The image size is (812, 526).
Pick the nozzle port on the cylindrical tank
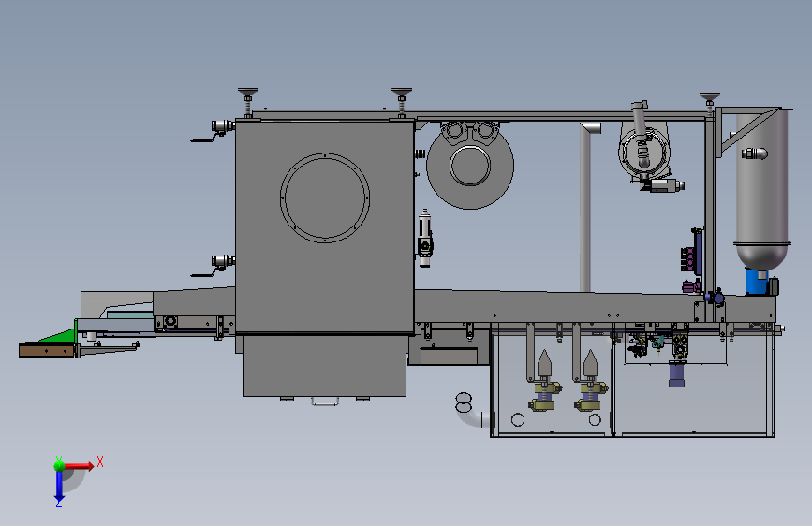click(755, 153)
